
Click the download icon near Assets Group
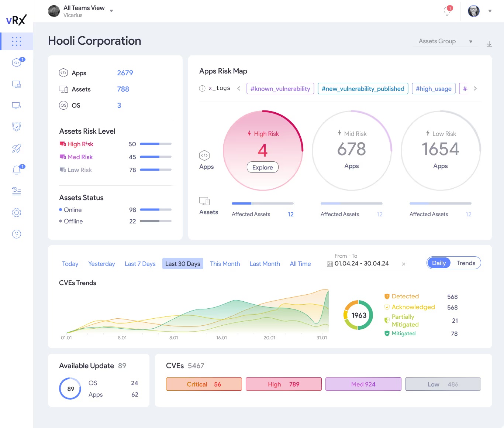tap(489, 44)
